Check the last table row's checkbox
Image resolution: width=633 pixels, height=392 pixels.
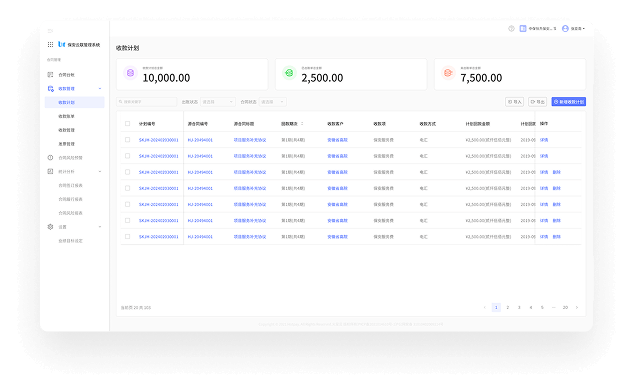click(x=128, y=237)
